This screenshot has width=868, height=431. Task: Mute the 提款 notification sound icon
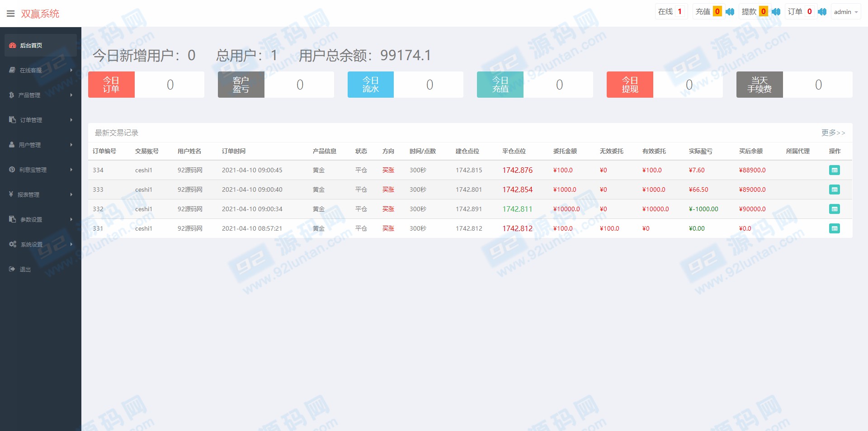point(776,12)
